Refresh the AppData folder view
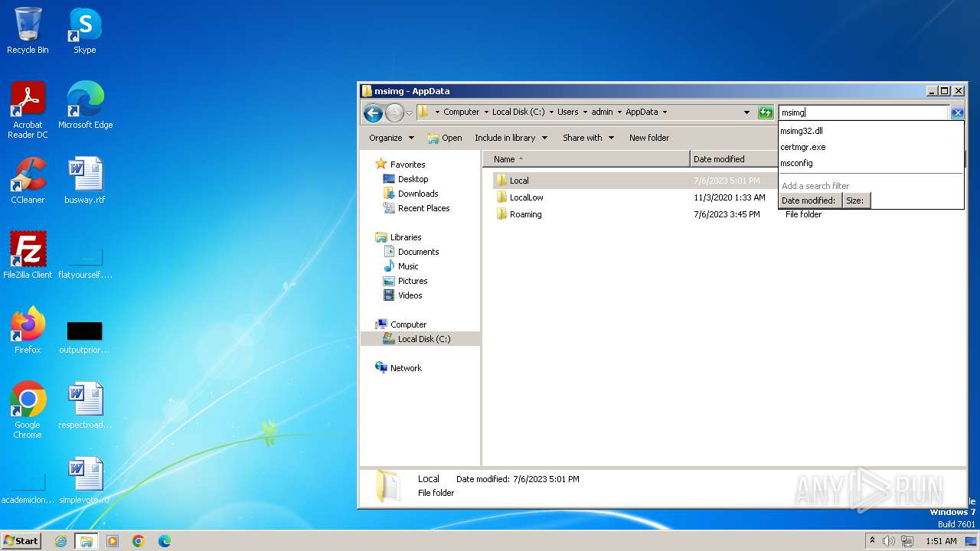This screenshot has height=551, width=980. click(766, 112)
